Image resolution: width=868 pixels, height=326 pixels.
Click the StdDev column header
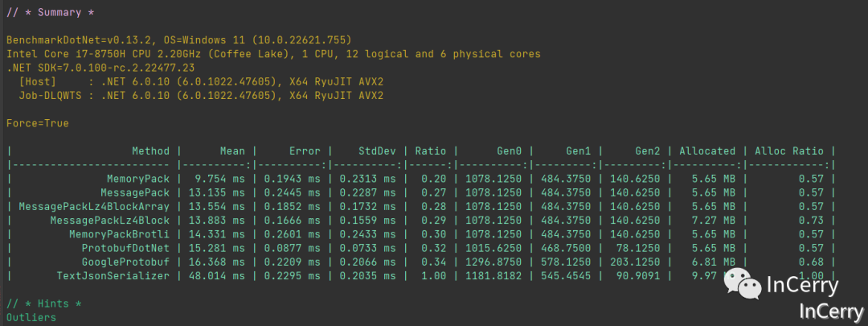pos(377,151)
